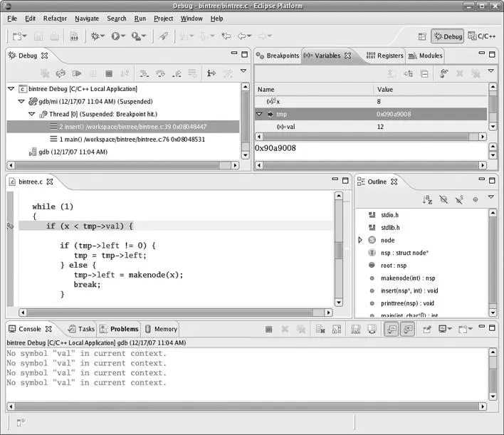Expand the node struct in Outline

point(360,241)
